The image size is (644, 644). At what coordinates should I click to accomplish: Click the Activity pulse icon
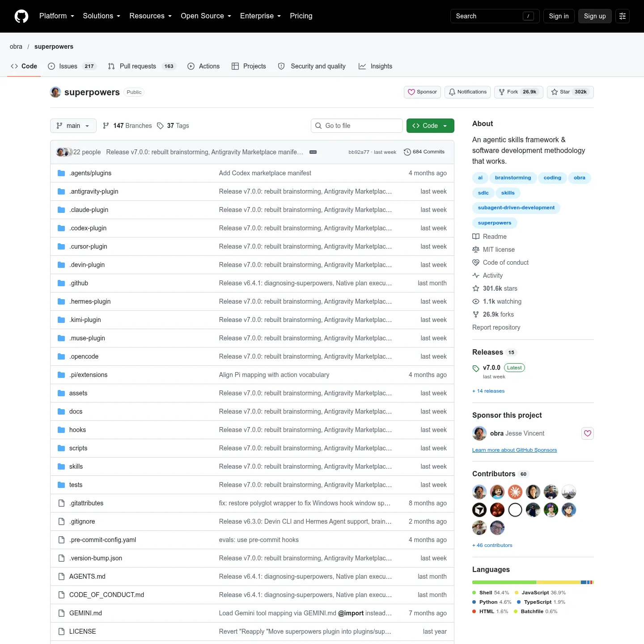coord(476,275)
